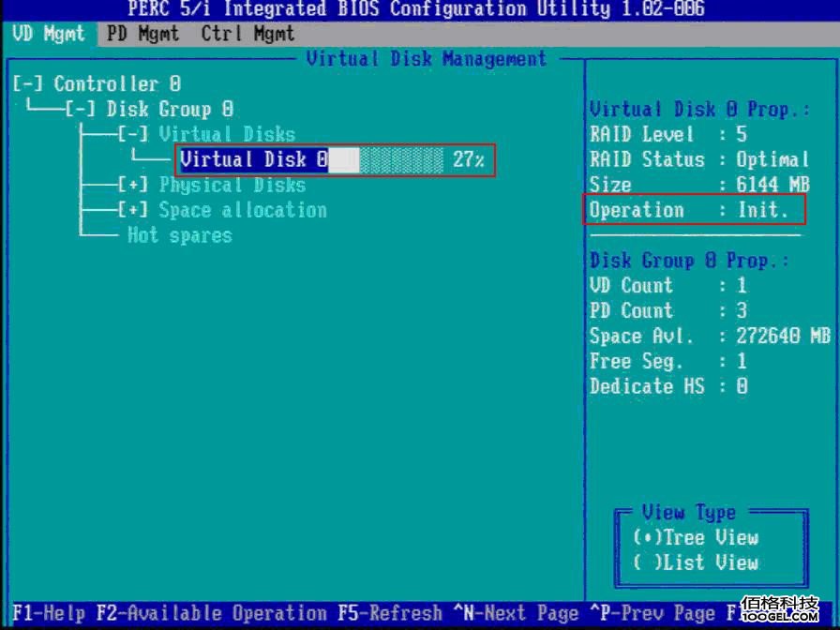This screenshot has height=630, width=840.
Task: Click the ^P-Prev Page hint
Action: 652,613
